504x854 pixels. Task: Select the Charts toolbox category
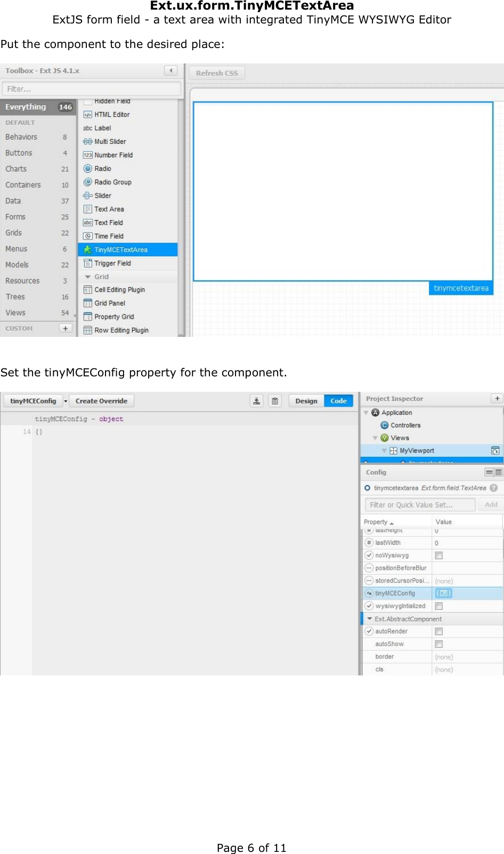38,169
